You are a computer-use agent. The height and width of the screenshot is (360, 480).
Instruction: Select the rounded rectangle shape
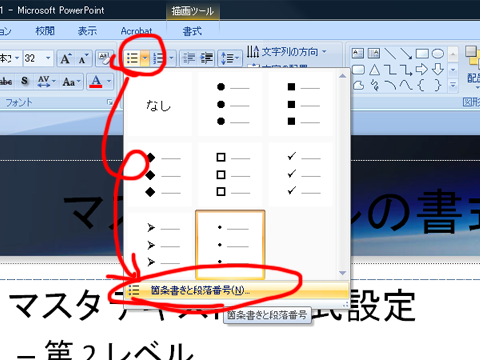[358, 70]
